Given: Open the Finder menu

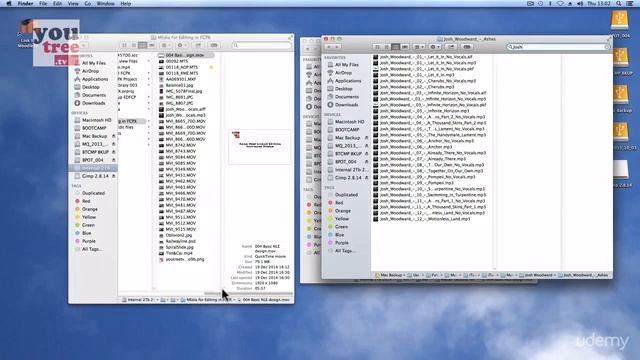Looking at the screenshot, I should tap(25, 4).
